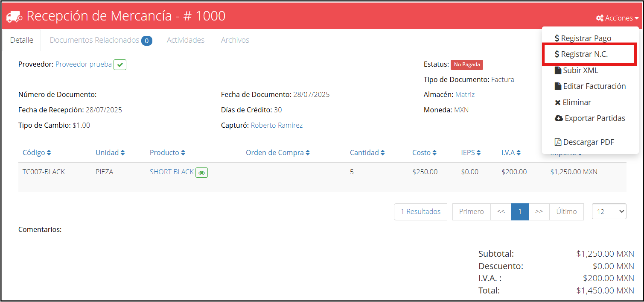The width and height of the screenshot is (644, 302).
Task: Open the Actividades tab
Action: [x=186, y=40]
